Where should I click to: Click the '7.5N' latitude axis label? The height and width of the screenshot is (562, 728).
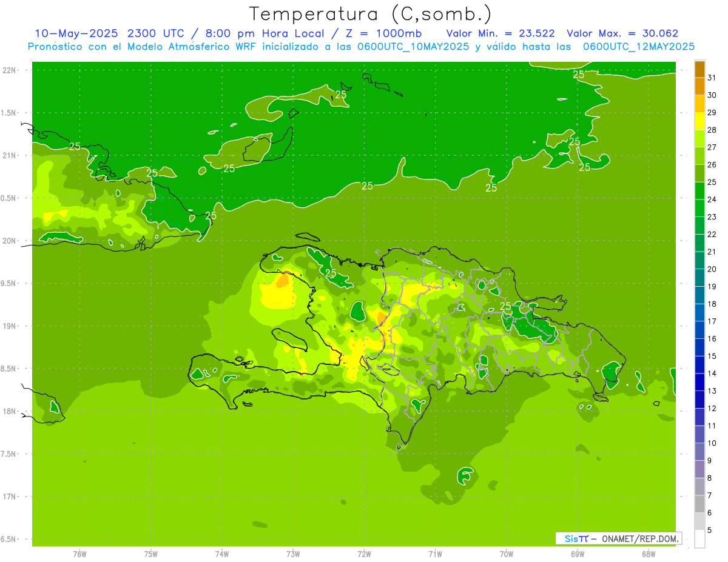9,454
